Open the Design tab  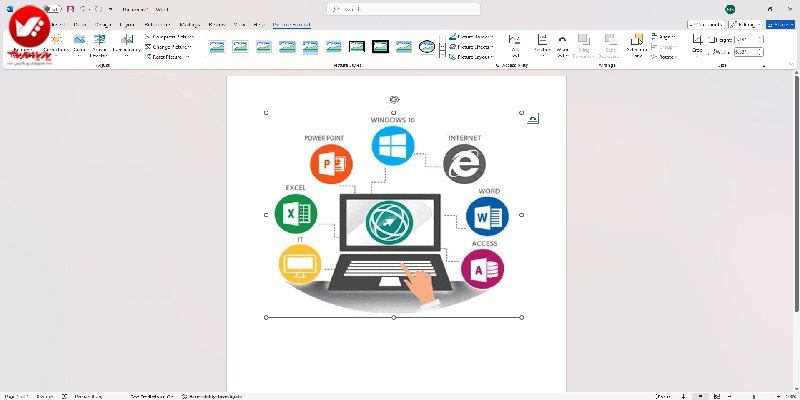[x=103, y=24]
